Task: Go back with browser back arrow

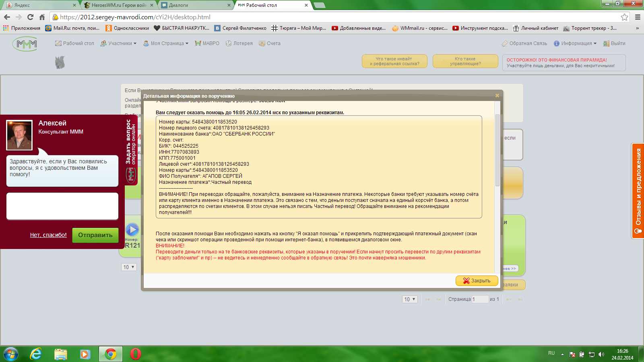Action: 7,17
